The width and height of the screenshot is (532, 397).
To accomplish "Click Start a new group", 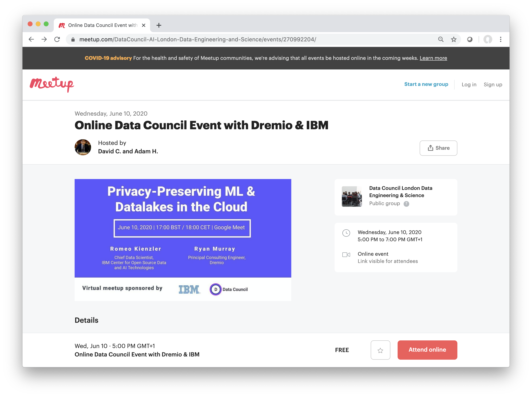I will point(426,84).
